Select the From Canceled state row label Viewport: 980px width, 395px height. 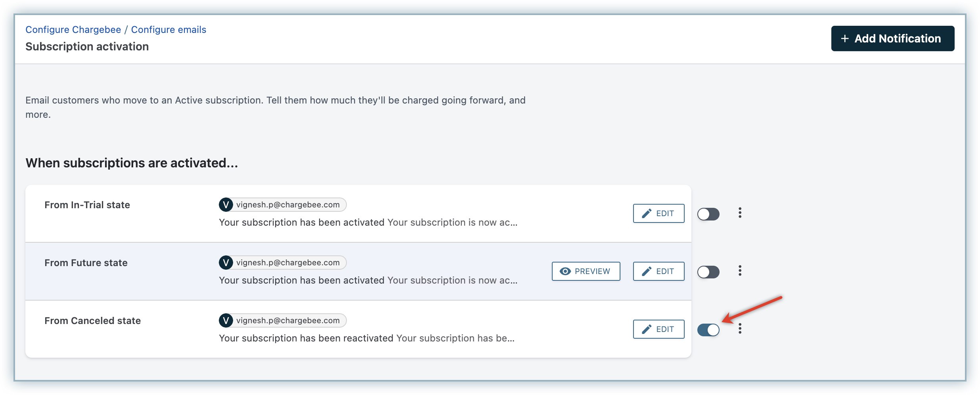[92, 321]
